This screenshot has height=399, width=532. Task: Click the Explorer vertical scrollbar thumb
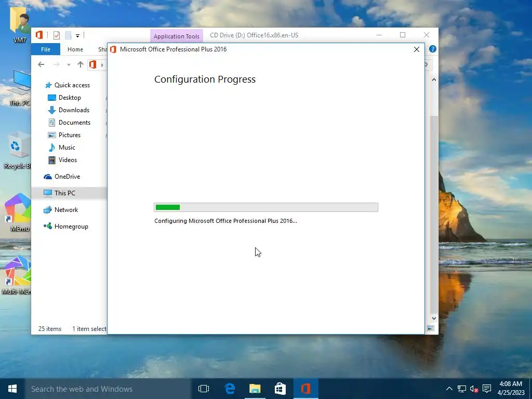[x=434, y=215]
